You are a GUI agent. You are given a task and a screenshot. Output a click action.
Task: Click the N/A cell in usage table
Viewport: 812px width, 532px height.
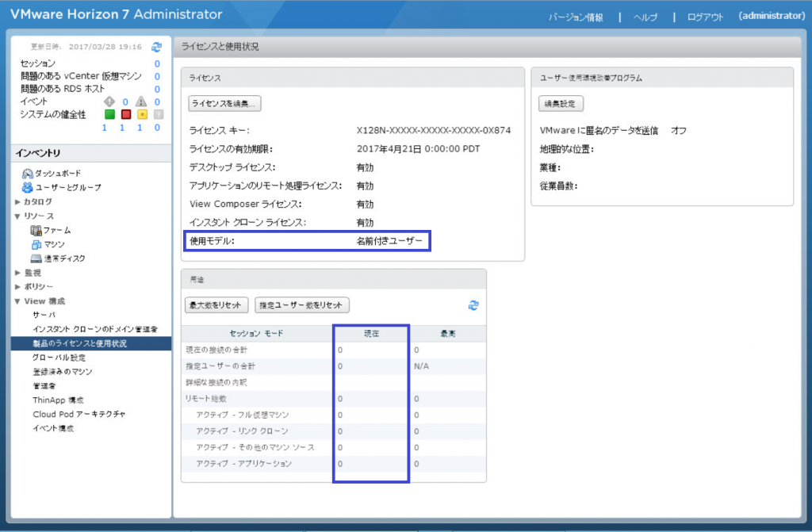tap(422, 366)
